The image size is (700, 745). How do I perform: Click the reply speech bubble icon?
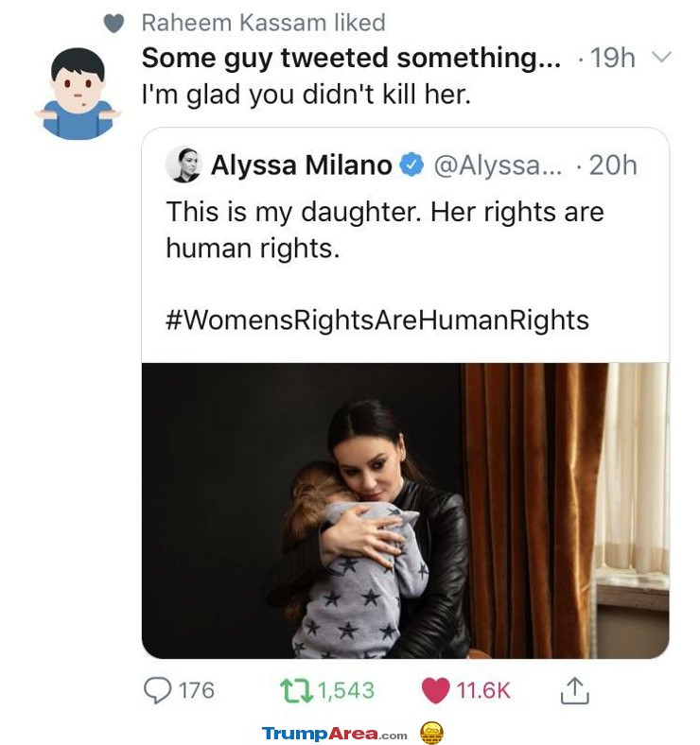(157, 690)
